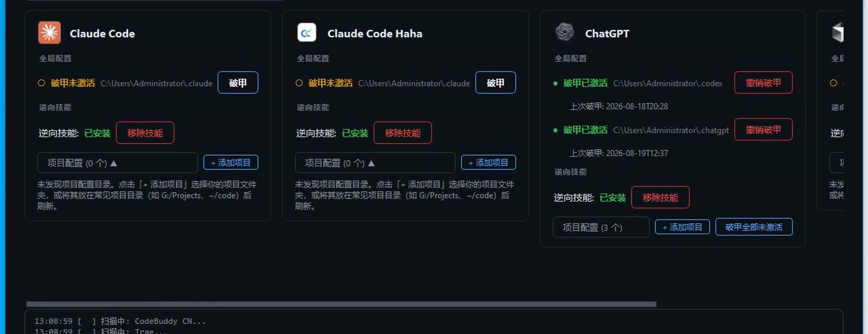Click path C:\Users\Administrator\.codex
Viewport: 868px width, 334px height.
click(x=668, y=83)
